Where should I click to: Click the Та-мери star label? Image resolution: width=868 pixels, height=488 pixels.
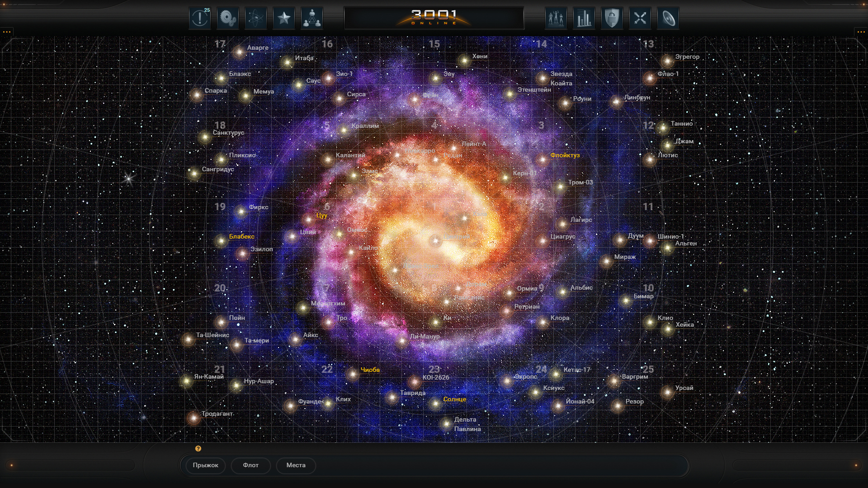257,341
